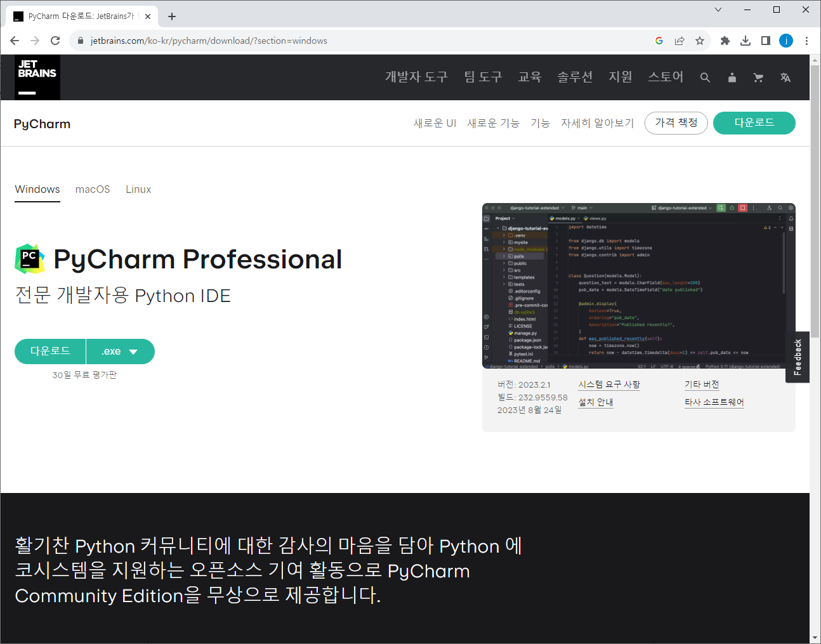The image size is (821, 644).
Task: Click the PyCharm Professional 다운로드 button
Action: tap(50, 352)
